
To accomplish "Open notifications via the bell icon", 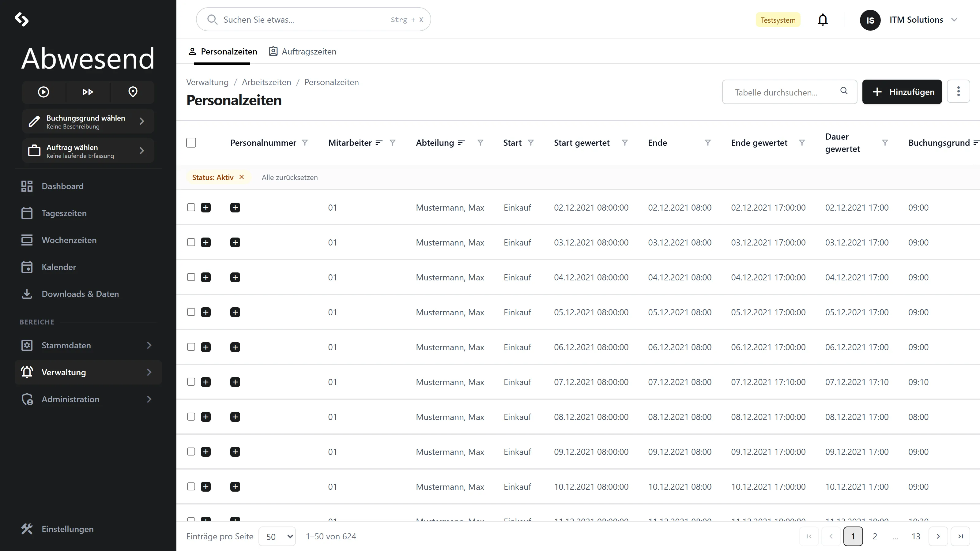I will (x=823, y=19).
